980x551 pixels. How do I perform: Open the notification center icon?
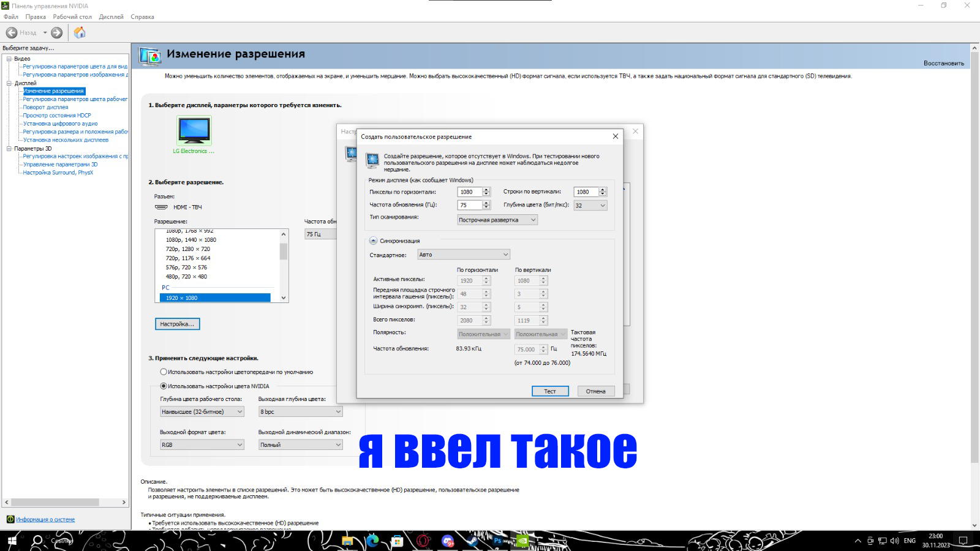pos(963,541)
